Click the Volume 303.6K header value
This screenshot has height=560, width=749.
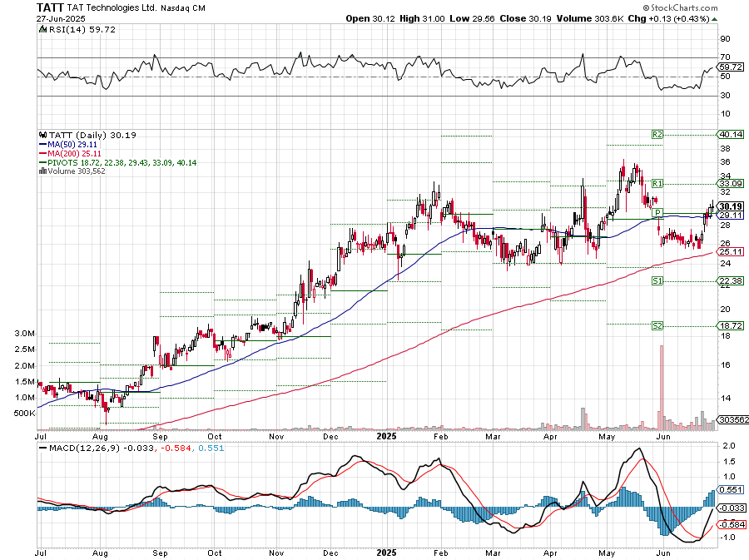coord(590,18)
